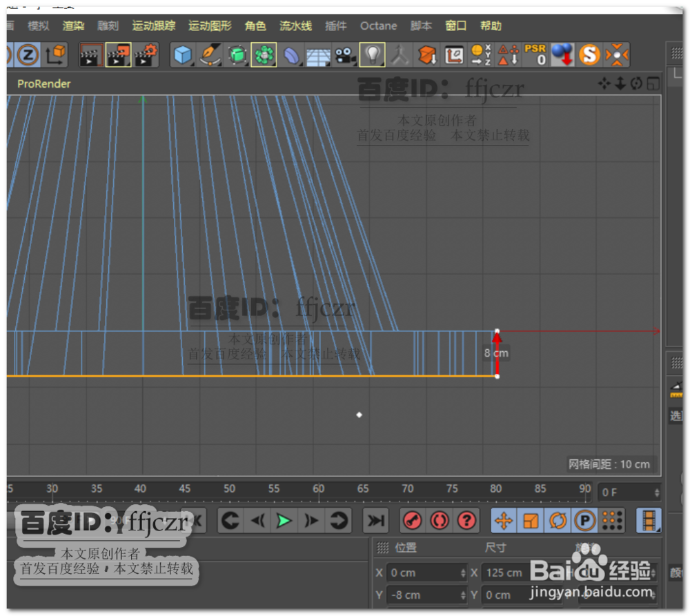The image size is (690, 616).
Task: Open the 帮助 menu
Action: (491, 26)
